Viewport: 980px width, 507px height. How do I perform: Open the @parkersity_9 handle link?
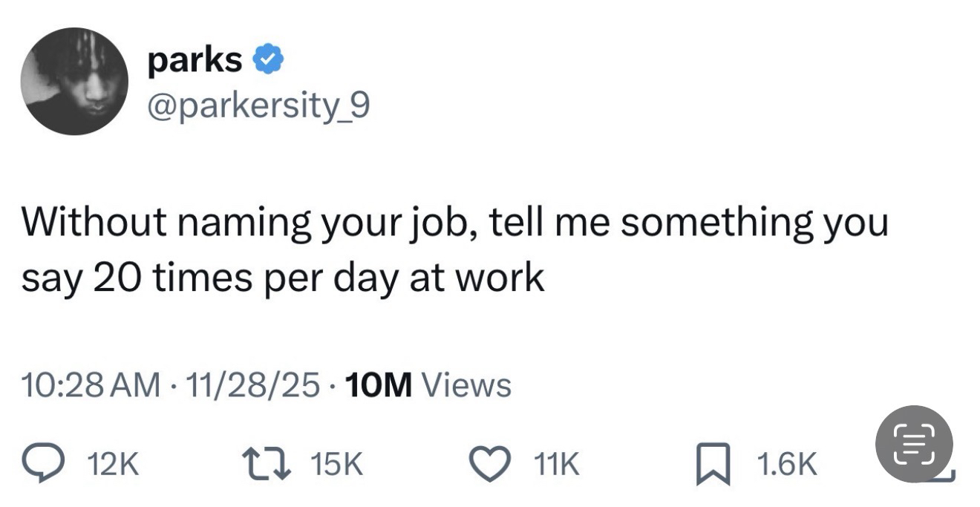pyautogui.click(x=257, y=108)
